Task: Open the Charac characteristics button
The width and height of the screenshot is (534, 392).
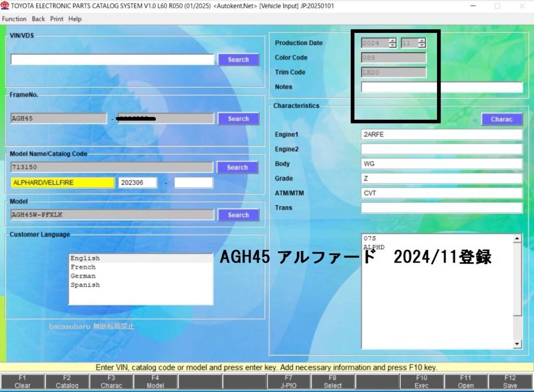Action: (501, 119)
